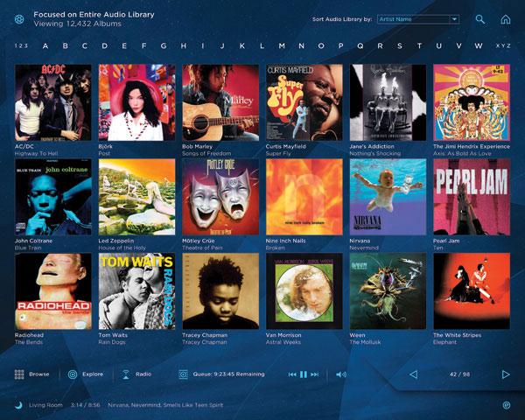The image size is (525, 420).
Task: Jump to letter T in the index
Action: tap(419, 45)
